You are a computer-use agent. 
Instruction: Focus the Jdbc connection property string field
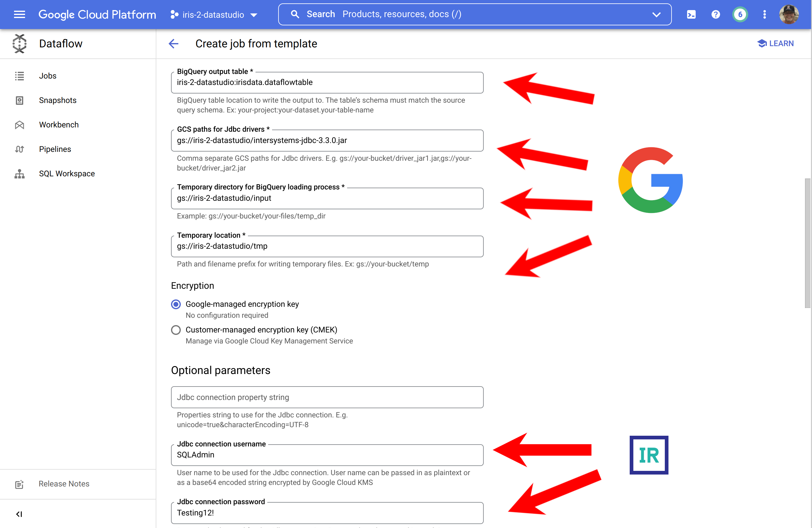click(327, 397)
